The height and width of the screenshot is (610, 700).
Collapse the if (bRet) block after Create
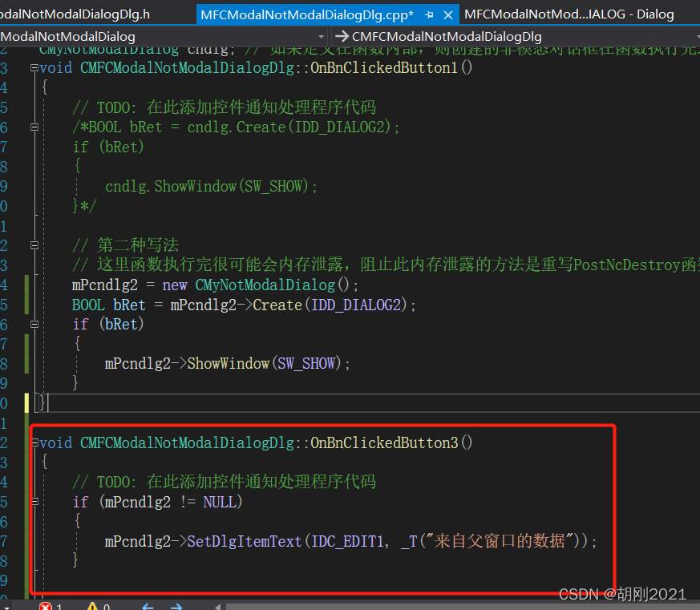[34, 324]
